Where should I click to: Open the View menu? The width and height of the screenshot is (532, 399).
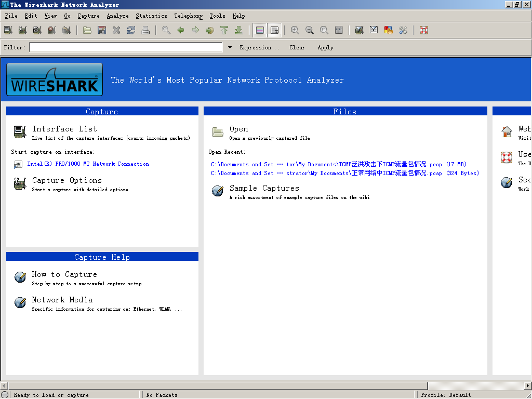50,16
